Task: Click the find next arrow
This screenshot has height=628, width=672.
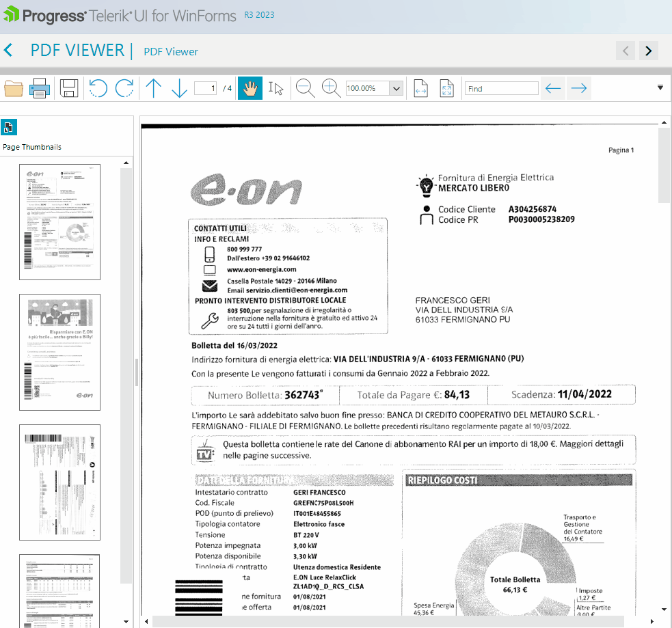Action: tap(579, 88)
